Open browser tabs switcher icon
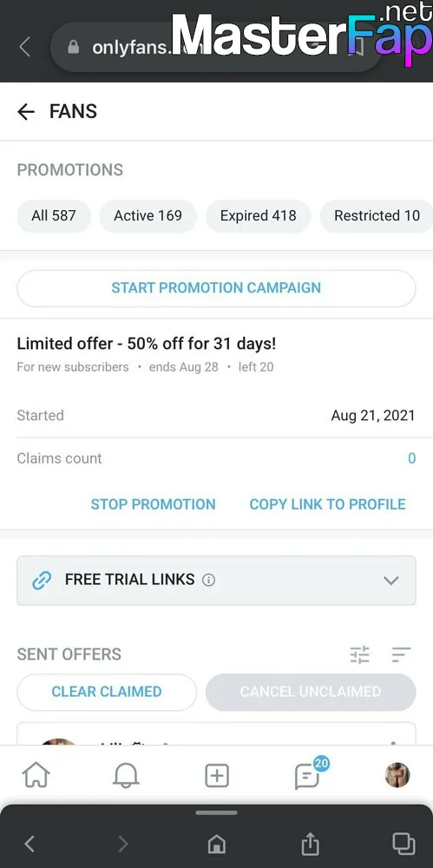The image size is (433, 868). [403, 844]
